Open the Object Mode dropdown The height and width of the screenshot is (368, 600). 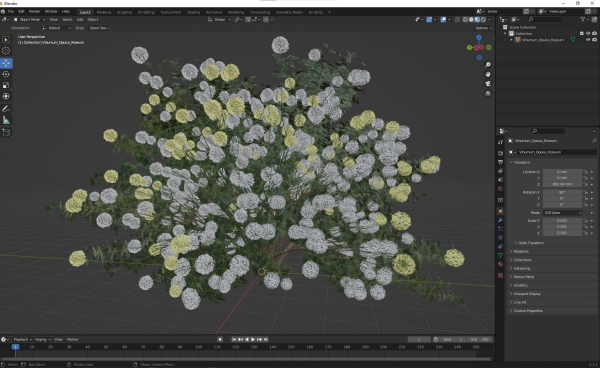(x=29, y=20)
